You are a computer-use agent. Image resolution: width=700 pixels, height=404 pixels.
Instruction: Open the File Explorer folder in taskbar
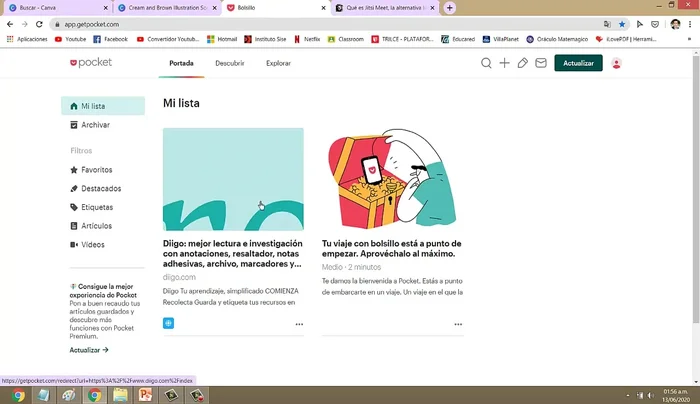click(x=120, y=395)
